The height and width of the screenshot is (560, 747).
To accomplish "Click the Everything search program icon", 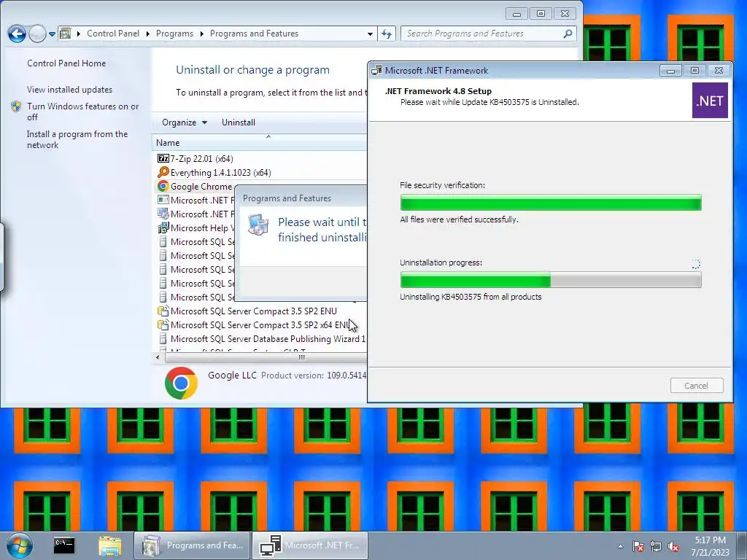I will [x=163, y=172].
